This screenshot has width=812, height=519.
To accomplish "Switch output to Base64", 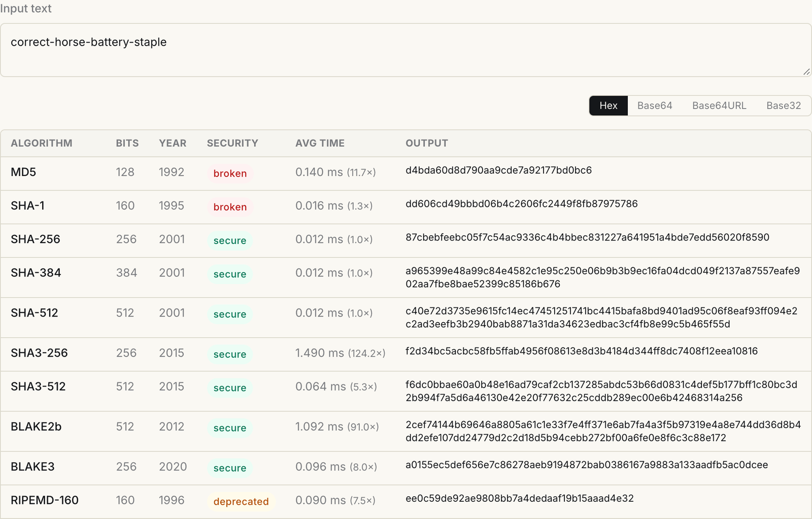I will (x=655, y=106).
